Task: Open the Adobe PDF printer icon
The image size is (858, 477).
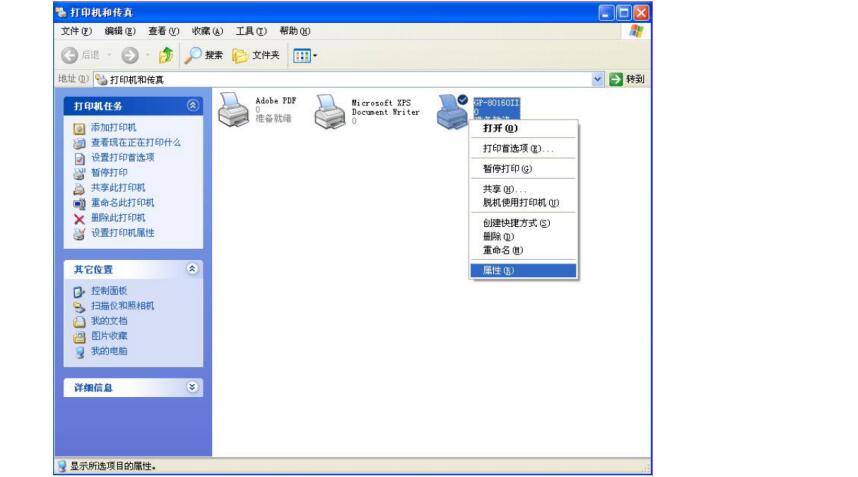Action: point(233,112)
